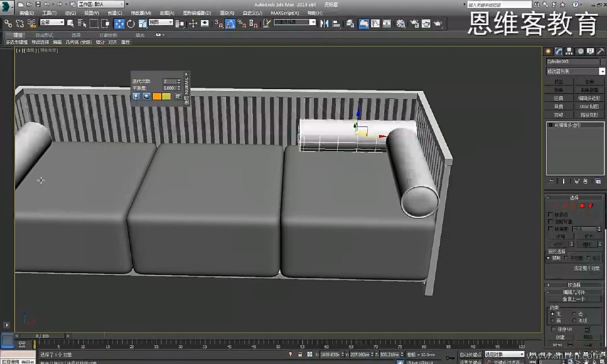Image resolution: width=607 pixels, height=364 pixels.
Task: Click the Render teapot icon
Action: (x=438, y=24)
